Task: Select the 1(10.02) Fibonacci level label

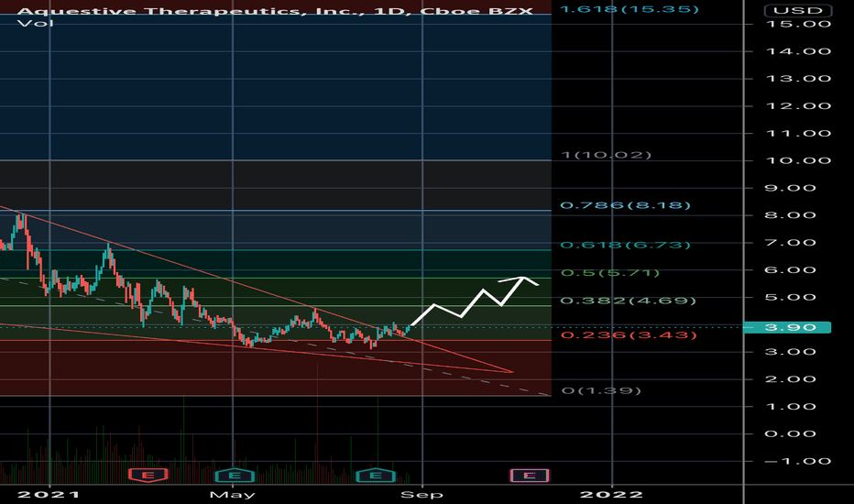Action: pos(607,155)
